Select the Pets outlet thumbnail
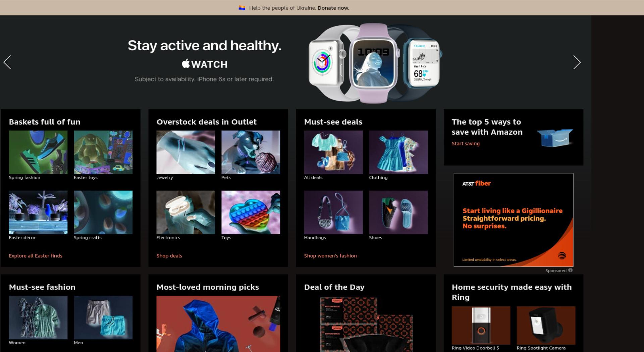644x352 pixels. pos(251,152)
